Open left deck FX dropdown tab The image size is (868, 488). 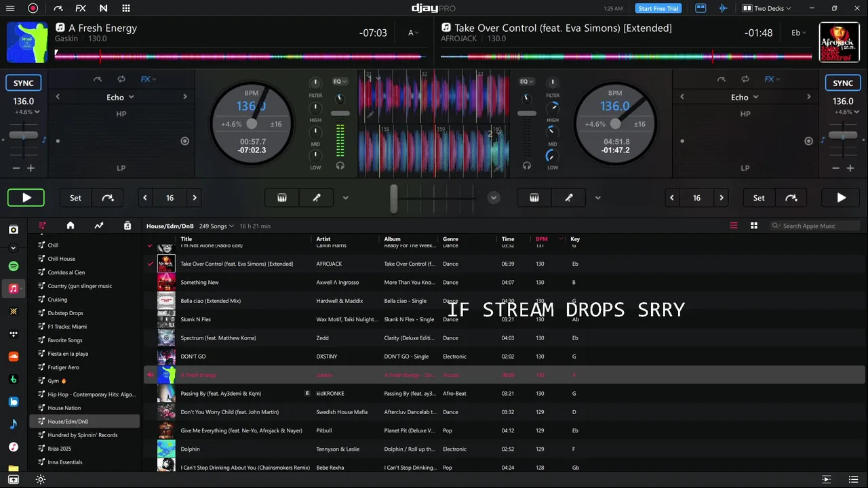[148, 79]
